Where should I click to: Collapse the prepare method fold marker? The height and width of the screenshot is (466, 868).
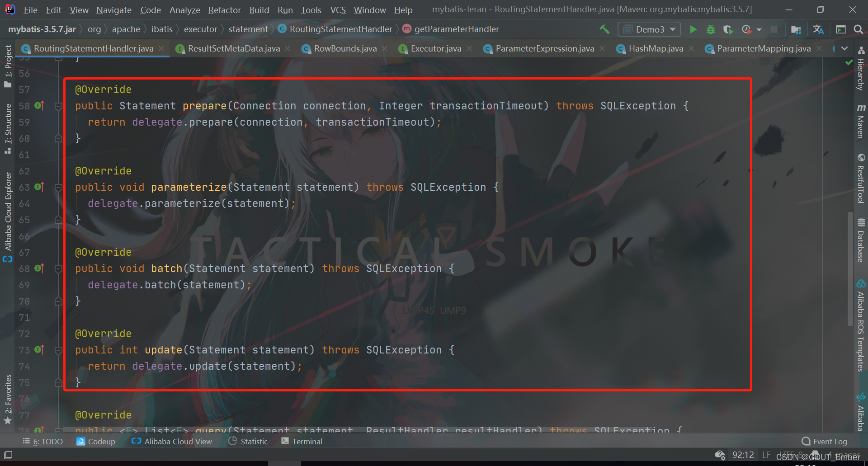(58, 106)
